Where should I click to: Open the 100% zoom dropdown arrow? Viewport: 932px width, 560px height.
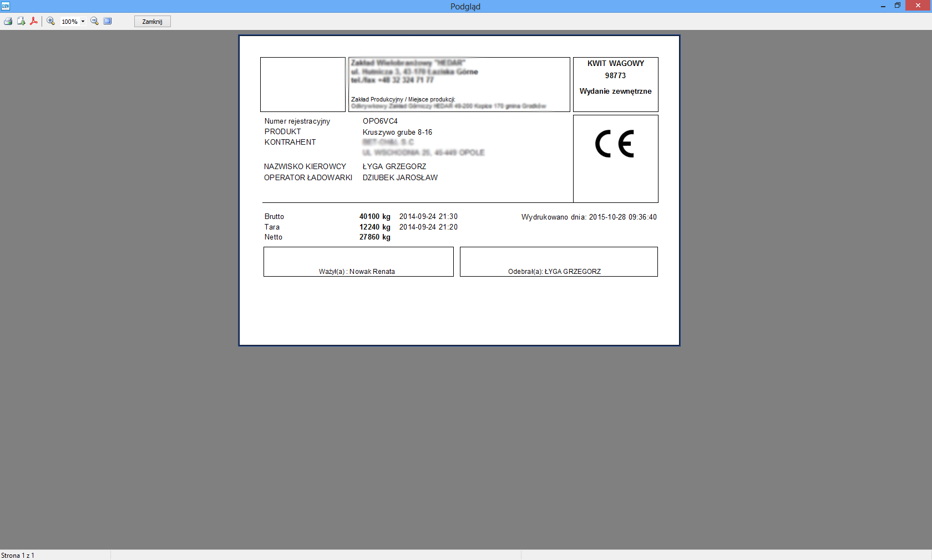pos(83,22)
